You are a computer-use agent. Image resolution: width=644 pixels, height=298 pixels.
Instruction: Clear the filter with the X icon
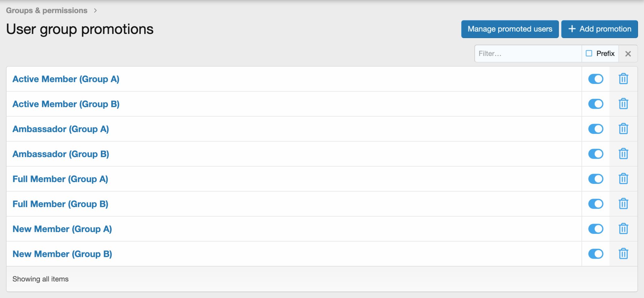(x=628, y=54)
